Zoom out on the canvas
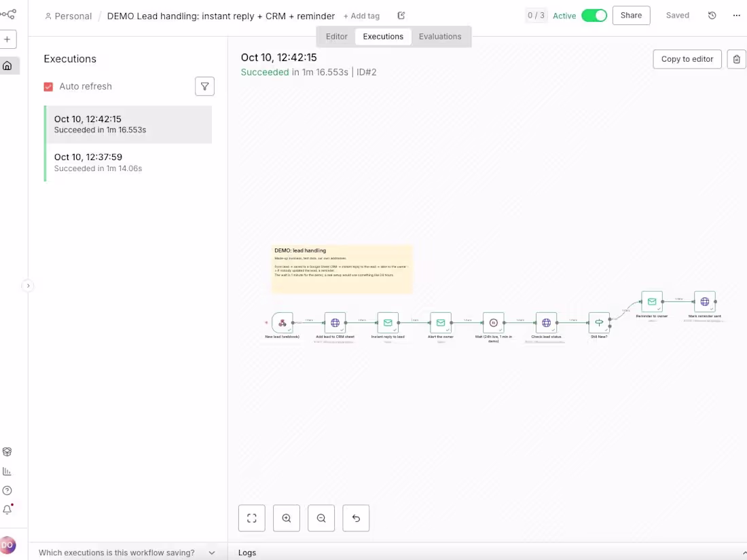Viewport: 747px width, 560px height. pyautogui.click(x=321, y=518)
